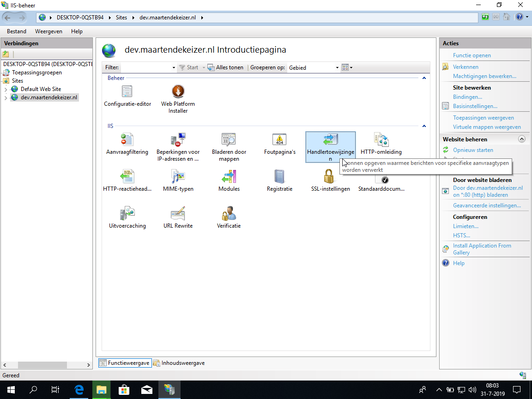This screenshot has width=532, height=399.
Task: Open Beperkingen voor IP-adressen feature
Action: click(178, 146)
